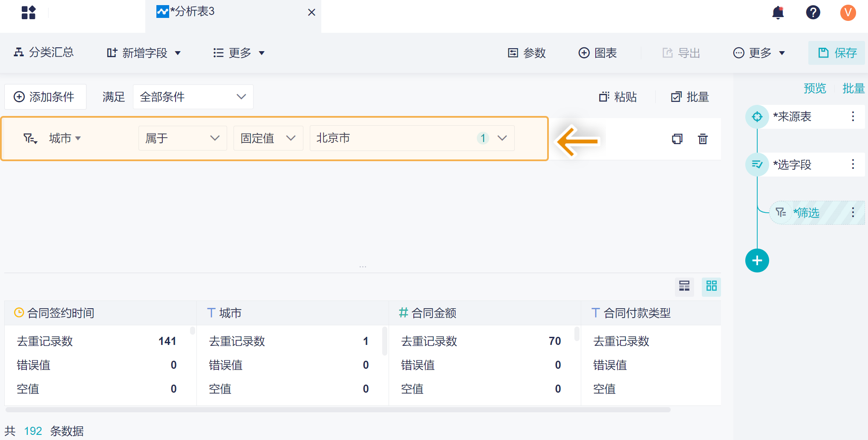Copy the 城市 filter condition
The image size is (868, 440).
[677, 139]
